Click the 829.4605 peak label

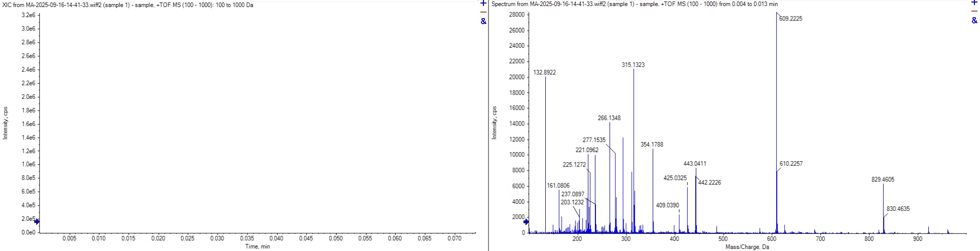(x=883, y=179)
